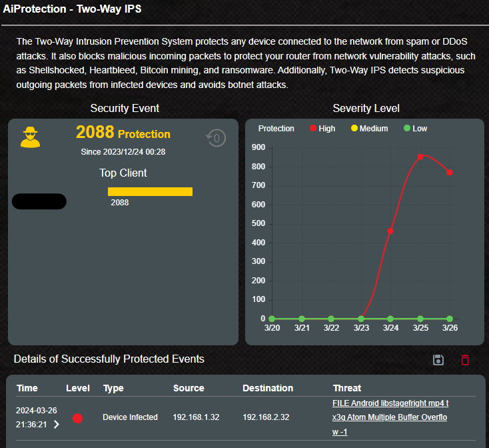This screenshot has height=448, width=489.
Task: Click the hacker avatar icon beside 2088 Protection
Action: [x=30, y=137]
